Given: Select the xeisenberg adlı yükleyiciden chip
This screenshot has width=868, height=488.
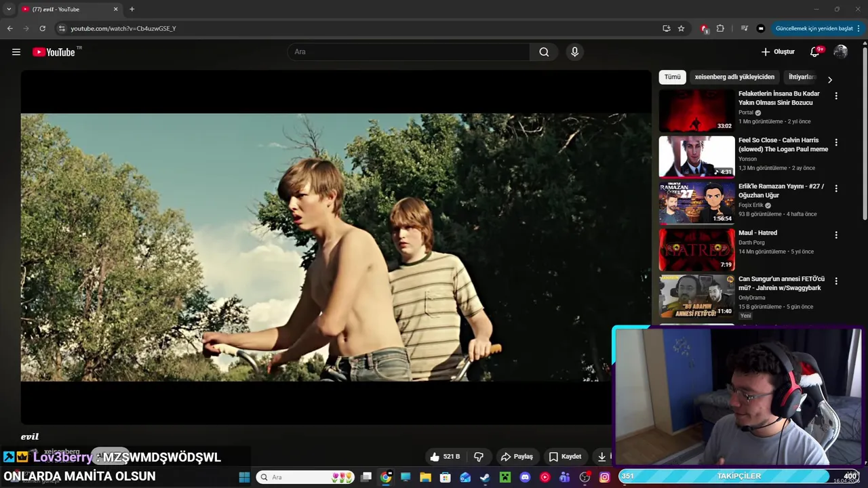Looking at the screenshot, I should 734,77.
